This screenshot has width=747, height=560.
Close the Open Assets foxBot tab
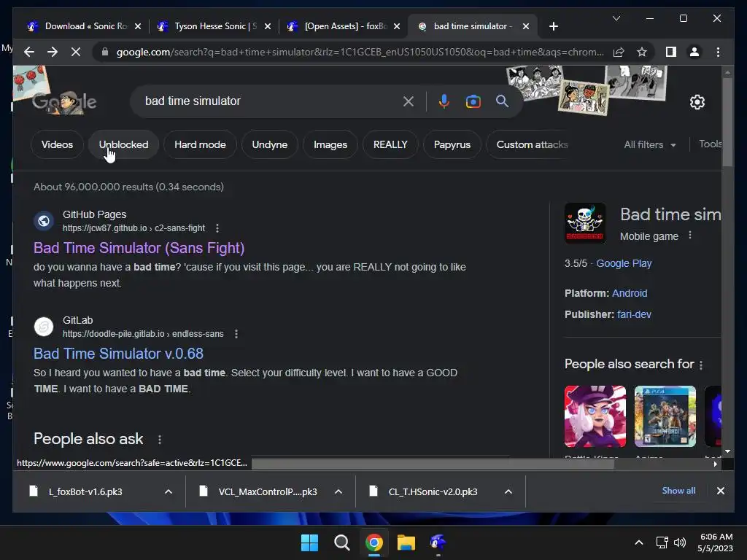(x=397, y=26)
